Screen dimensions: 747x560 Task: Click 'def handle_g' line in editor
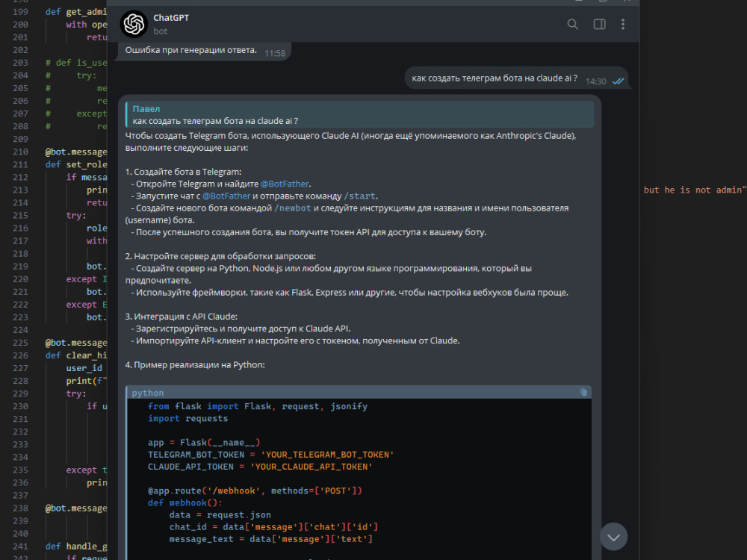click(76, 547)
